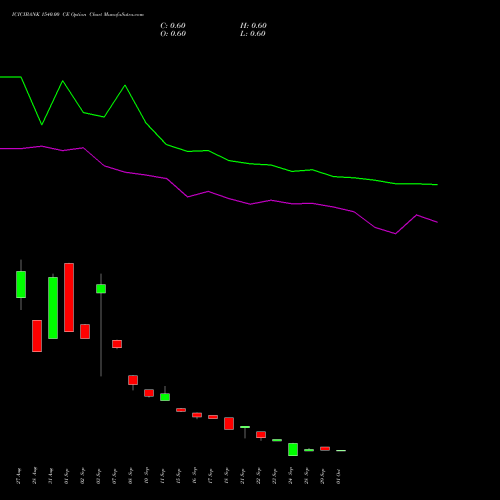The height and width of the screenshot is (500, 500).
Task: Select the red candlestick for 02 Sep
Action: tap(85, 331)
